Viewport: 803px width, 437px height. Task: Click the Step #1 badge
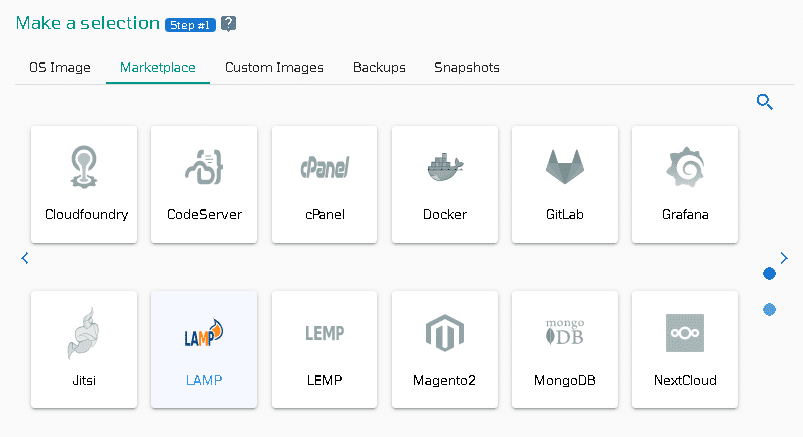tap(190, 25)
